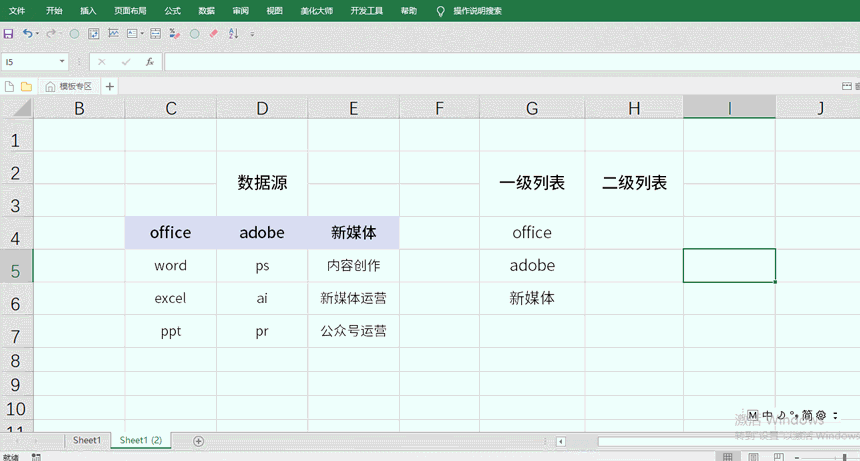Open the redo history dropdown arrow

point(60,34)
